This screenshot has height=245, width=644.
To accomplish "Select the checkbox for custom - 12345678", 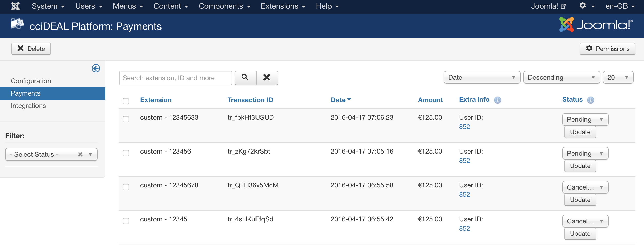I will 126,187.
